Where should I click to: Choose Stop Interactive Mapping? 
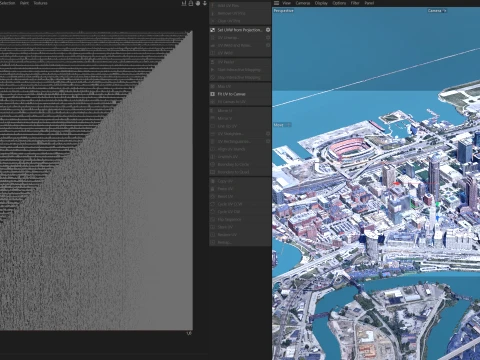(x=240, y=77)
